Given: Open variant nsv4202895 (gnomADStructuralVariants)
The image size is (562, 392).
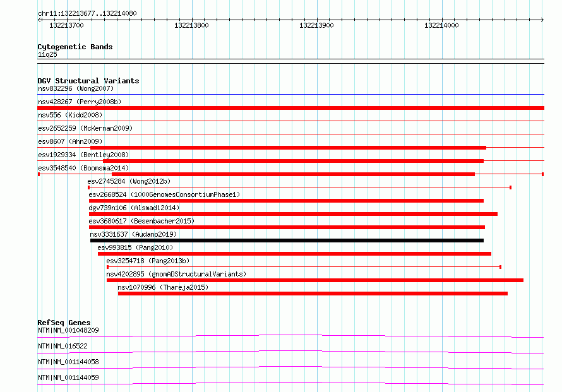Looking at the screenshot, I should point(176,274).
